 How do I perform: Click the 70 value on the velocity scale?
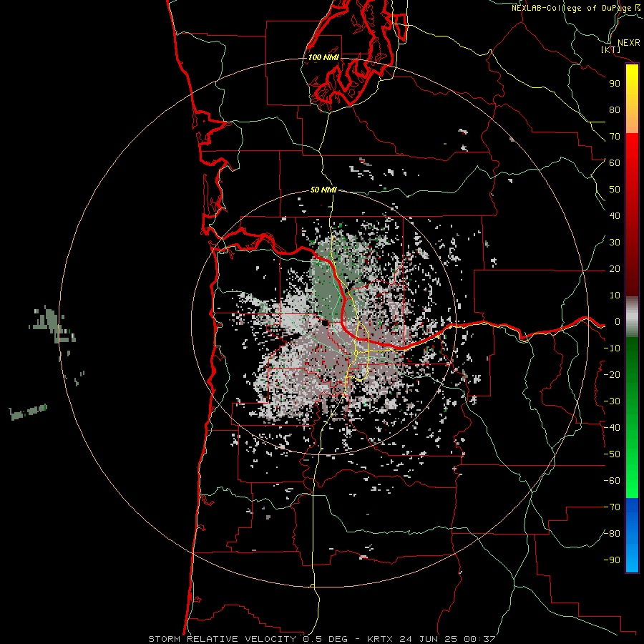tap(615, 137)
